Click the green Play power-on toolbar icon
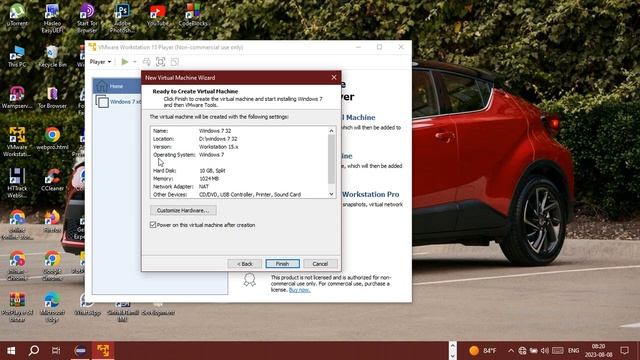This screenshot has width=640, height=360. pos(125,62)
